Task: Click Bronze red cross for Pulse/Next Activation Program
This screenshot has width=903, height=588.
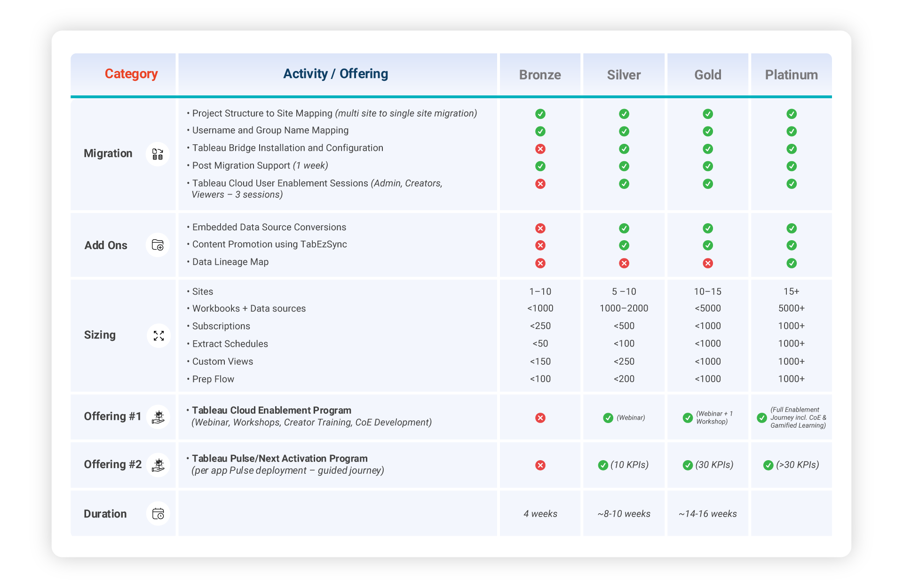Action: click(x=540, y=465)
